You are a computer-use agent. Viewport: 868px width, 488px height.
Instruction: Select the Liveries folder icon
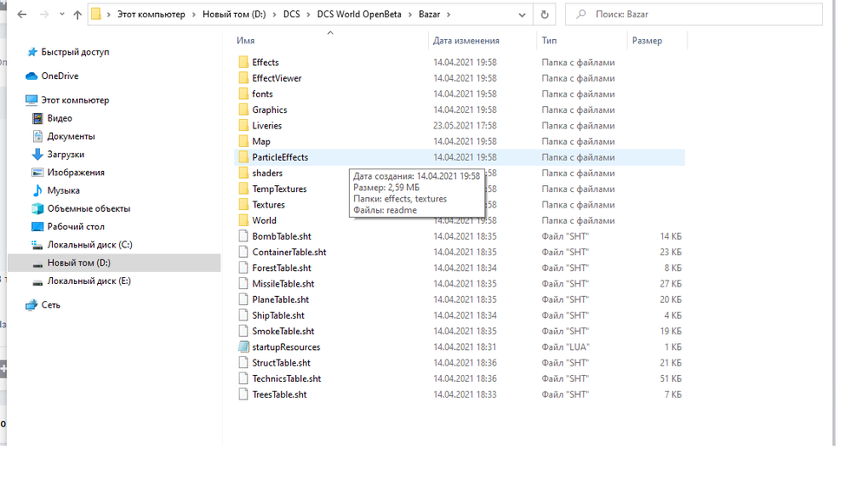pos(244,126)
